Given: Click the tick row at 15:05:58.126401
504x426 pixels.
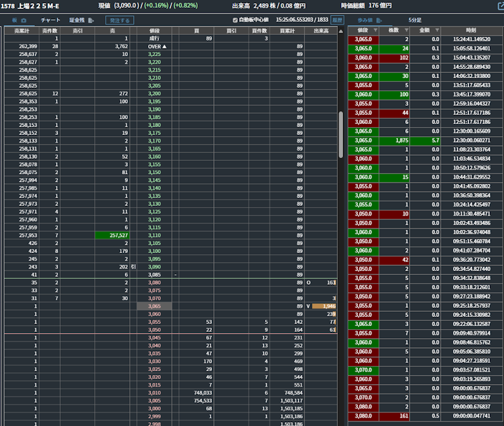Looking at the screenshot, I should click(x=425, y=48).
